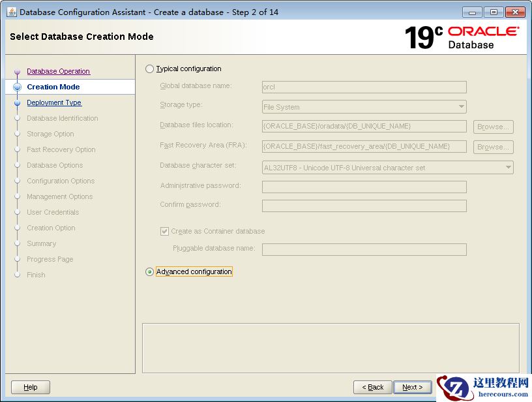The width and height of the screenshot is (532, 402).
Task: Open the Deployment Type step link
Action: pyautogui.click(x=54, y=103)
